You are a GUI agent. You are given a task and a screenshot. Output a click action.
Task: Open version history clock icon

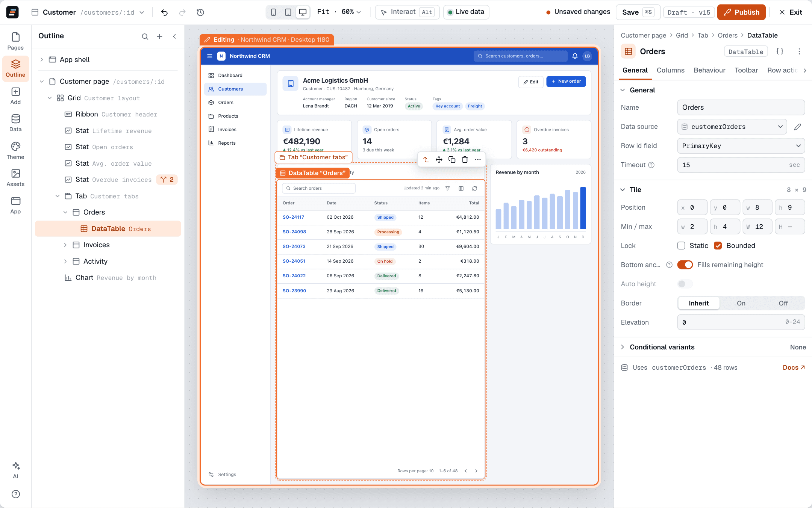[200, 12]
